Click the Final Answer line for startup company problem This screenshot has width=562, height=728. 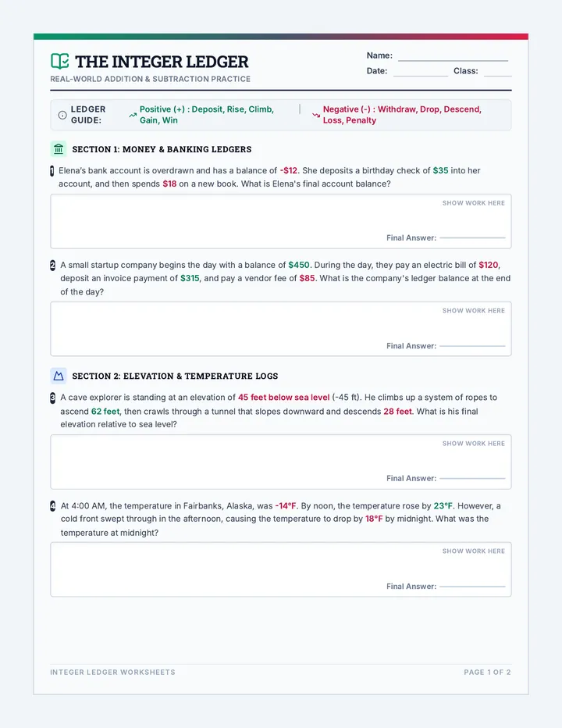[472, 346]
